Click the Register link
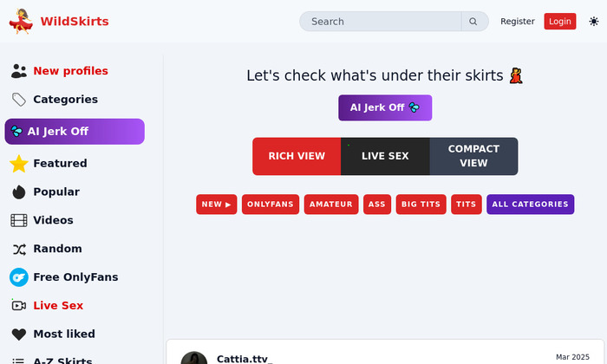Screen dimensions: 607x364 coord(518,22)
